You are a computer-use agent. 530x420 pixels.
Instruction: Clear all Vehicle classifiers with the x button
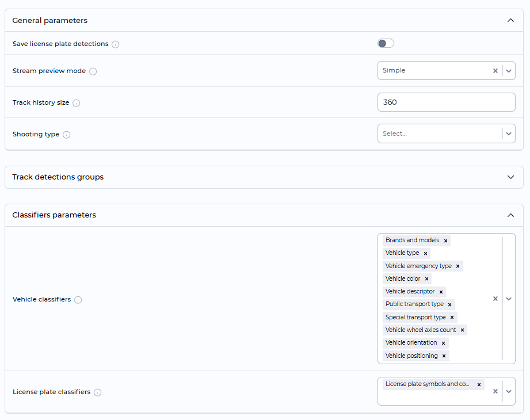(x=495, y=299)
